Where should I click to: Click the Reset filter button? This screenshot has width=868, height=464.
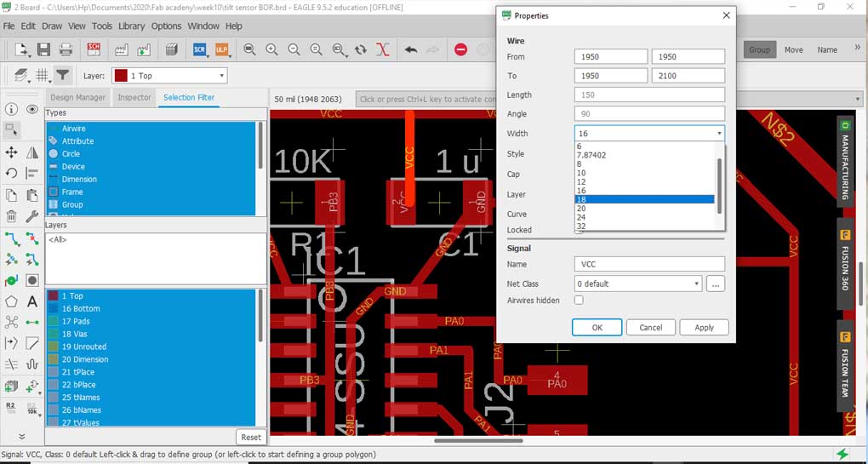pyautogui.click(x=251, y=437)
